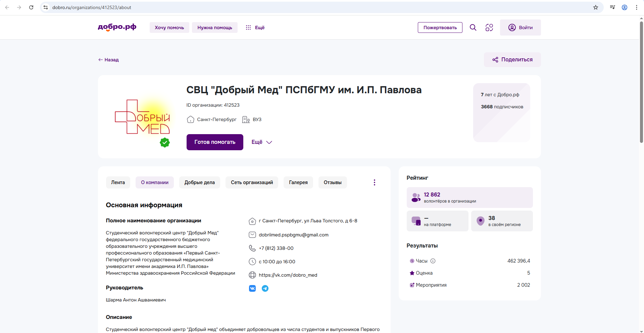Click the Хочу помочь button
This screenshot has height=333, width=644.
(x=169, y=27)
